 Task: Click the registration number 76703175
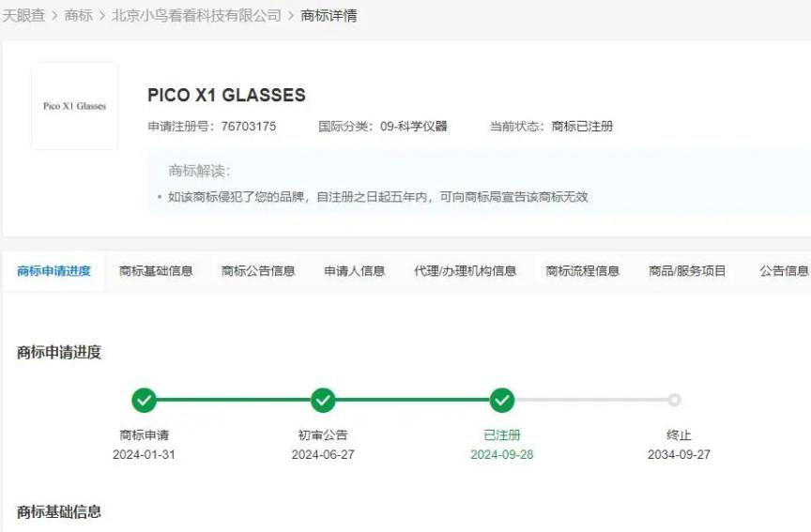pos(249,126)
